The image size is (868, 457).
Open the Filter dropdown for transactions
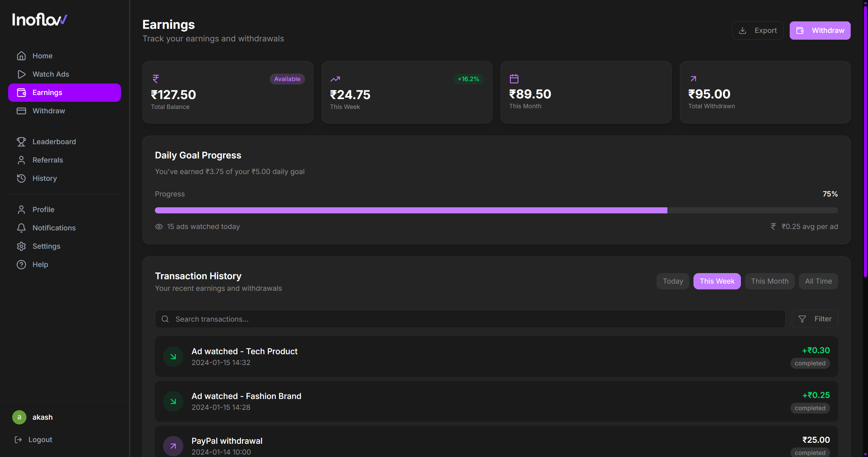(814, 319)
